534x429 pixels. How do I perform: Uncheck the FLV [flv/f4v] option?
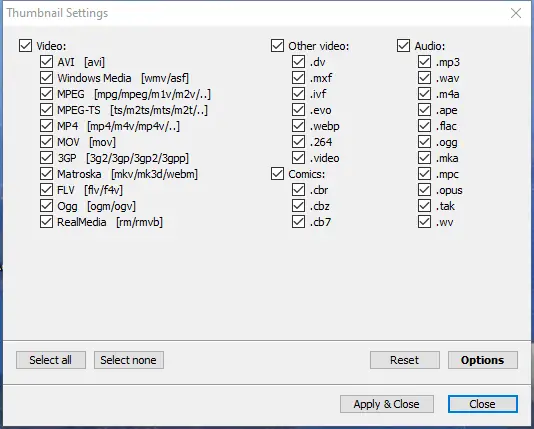tap(46, 190)
